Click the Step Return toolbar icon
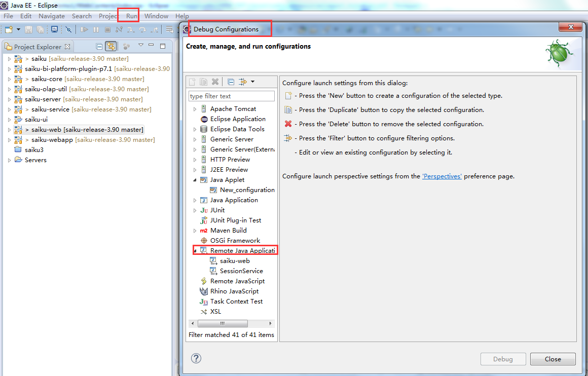 pyautogui.click(x=154, y=29)
